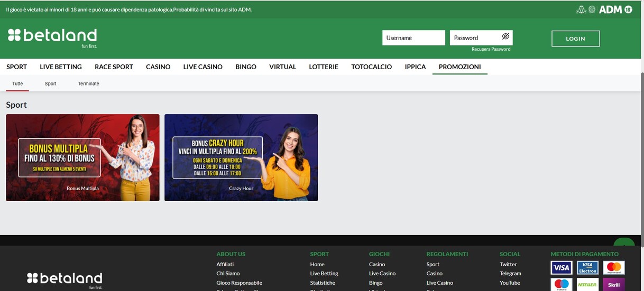Click the Chi Siamo footer link
The height and width of the screenshot is (291, 644).
click(228, 273)
